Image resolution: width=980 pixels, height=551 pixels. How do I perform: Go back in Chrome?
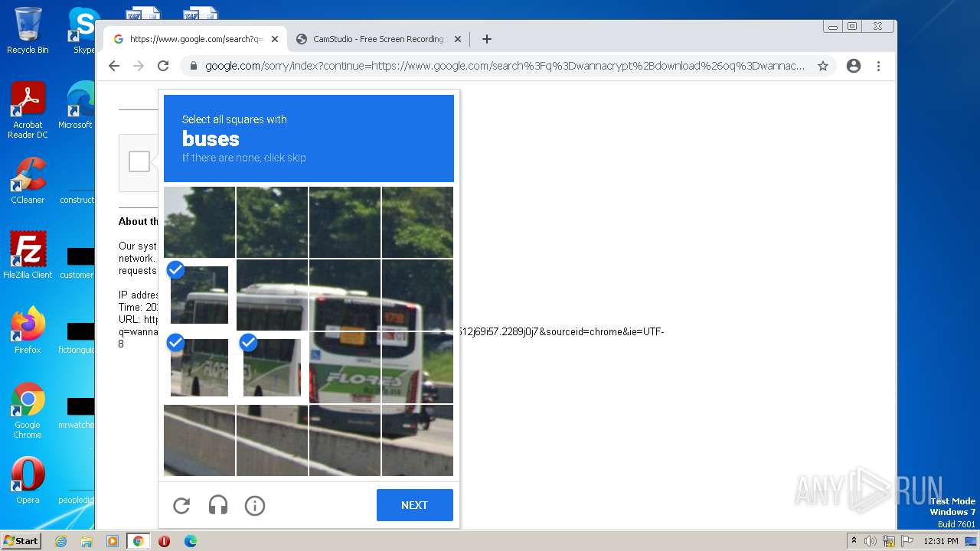pos(114,66)
